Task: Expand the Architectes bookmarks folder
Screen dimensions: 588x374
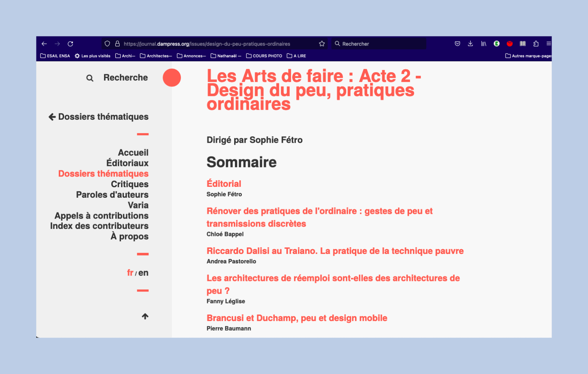Action: tap(156, 56)
